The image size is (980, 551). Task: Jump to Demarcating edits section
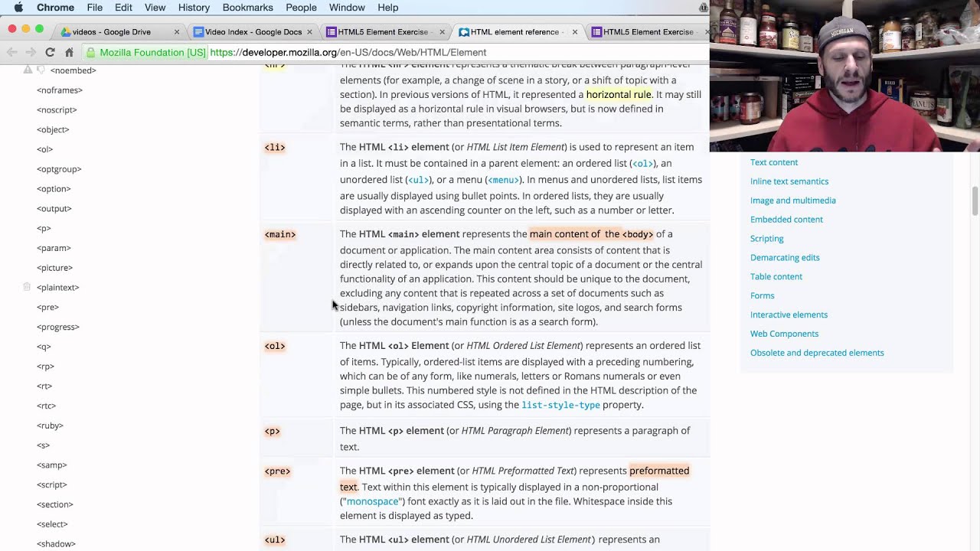(785, 258)
